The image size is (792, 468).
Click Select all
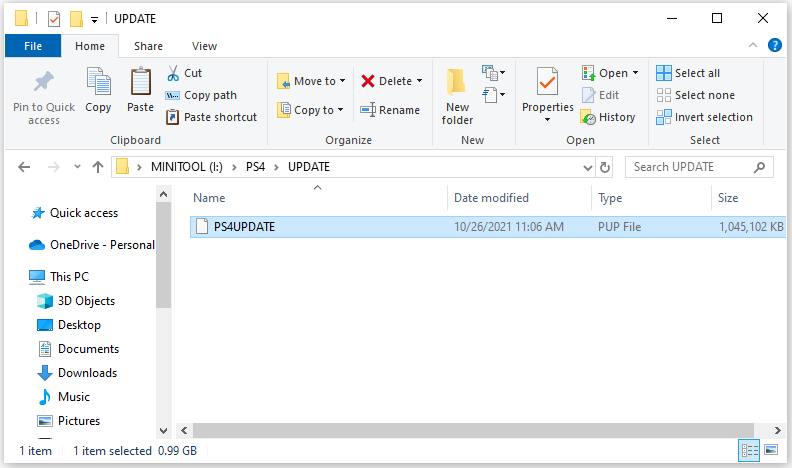(688, 73)
